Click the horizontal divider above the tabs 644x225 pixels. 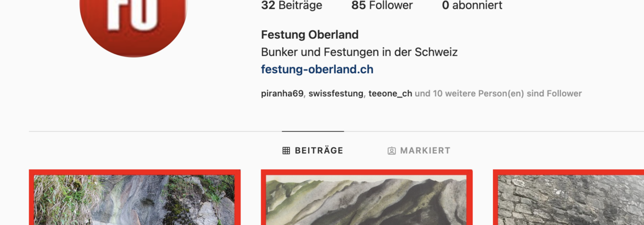[336, 131]
